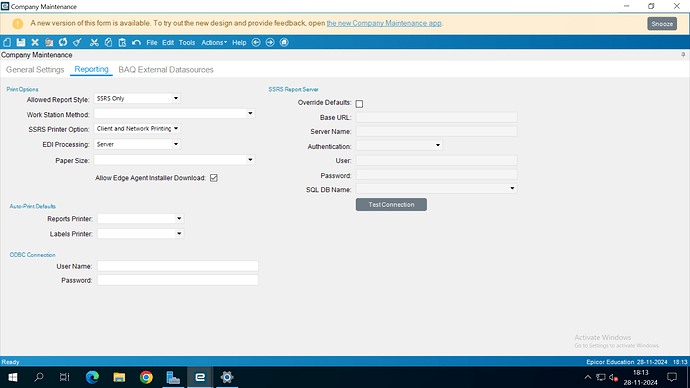
Task: Click the Cut scissors icon
Action: click(x=94, y=42)
